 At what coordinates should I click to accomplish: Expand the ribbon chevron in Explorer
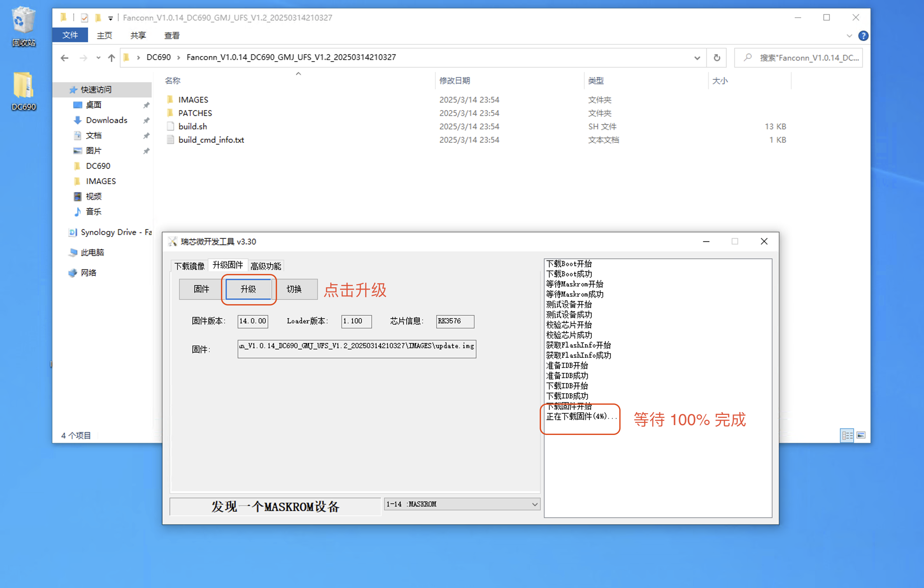pos(849,36)
